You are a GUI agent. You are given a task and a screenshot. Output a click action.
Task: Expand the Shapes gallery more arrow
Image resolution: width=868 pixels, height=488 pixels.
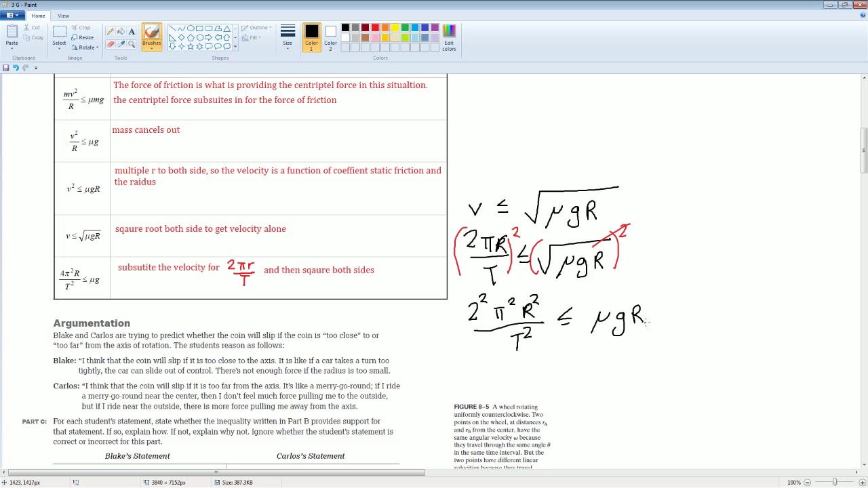235,46
